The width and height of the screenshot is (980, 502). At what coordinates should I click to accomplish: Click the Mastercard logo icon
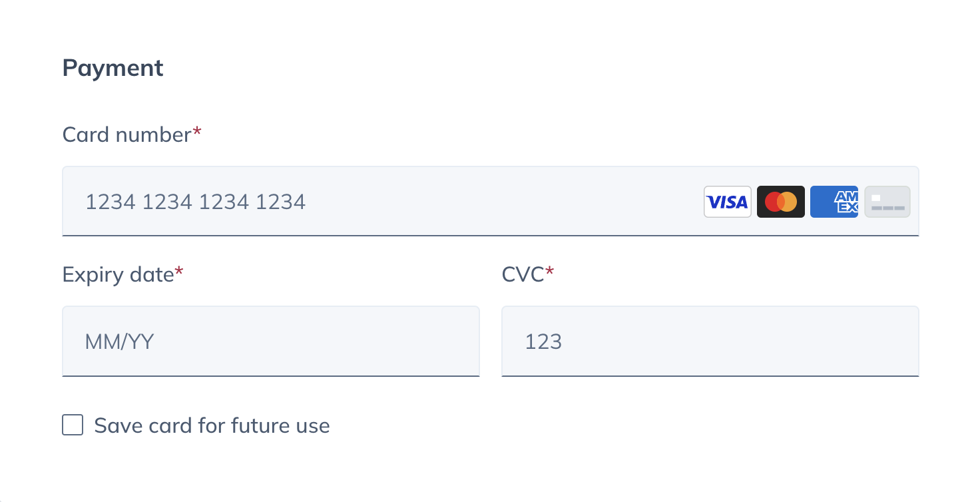(x=781, y=202)
